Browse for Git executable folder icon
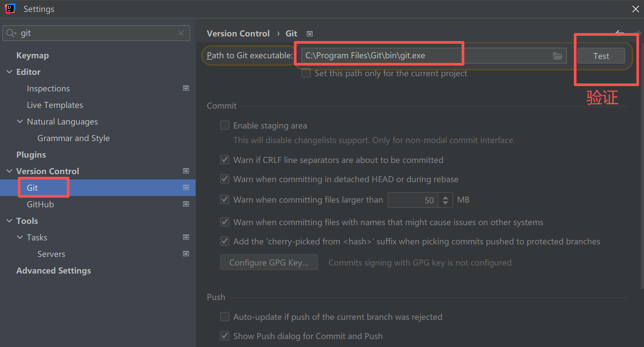The height and width of the screenshot is (347, 644). click(558, 56)
